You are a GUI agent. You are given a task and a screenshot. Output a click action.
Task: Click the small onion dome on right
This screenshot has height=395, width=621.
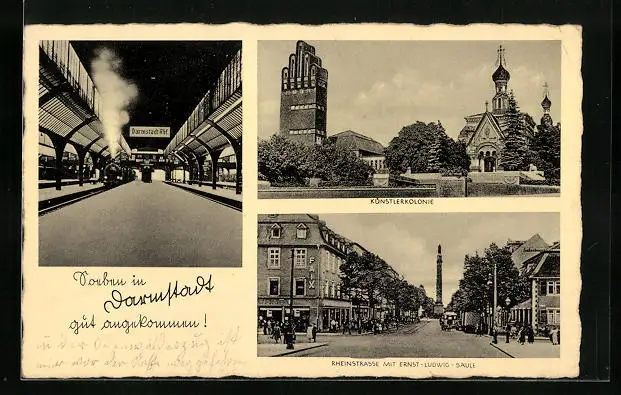(546, 102)
